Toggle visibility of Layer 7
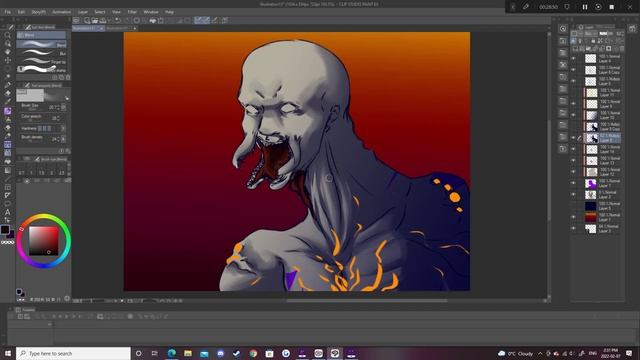Viewport: 640px width, 360px height. 573,184
